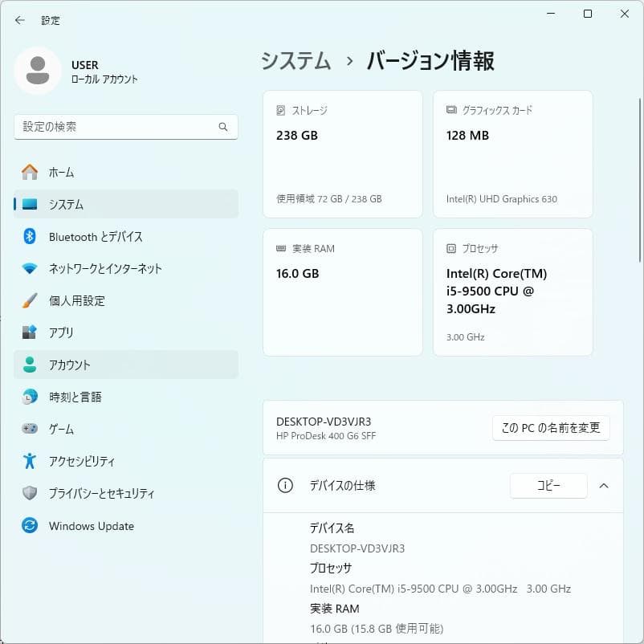
Task: Click the 設定の検索 search field
Action: click(x=125, y=127)
